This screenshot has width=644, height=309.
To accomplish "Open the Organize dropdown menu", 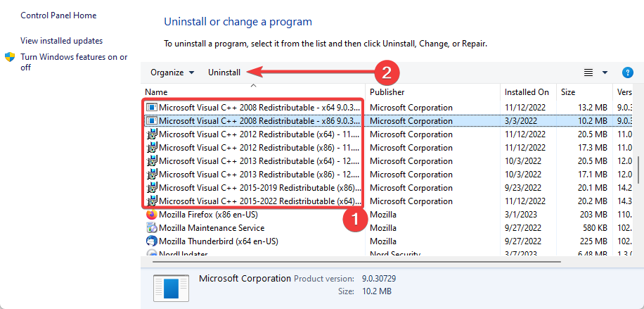I will pos(172,72).
